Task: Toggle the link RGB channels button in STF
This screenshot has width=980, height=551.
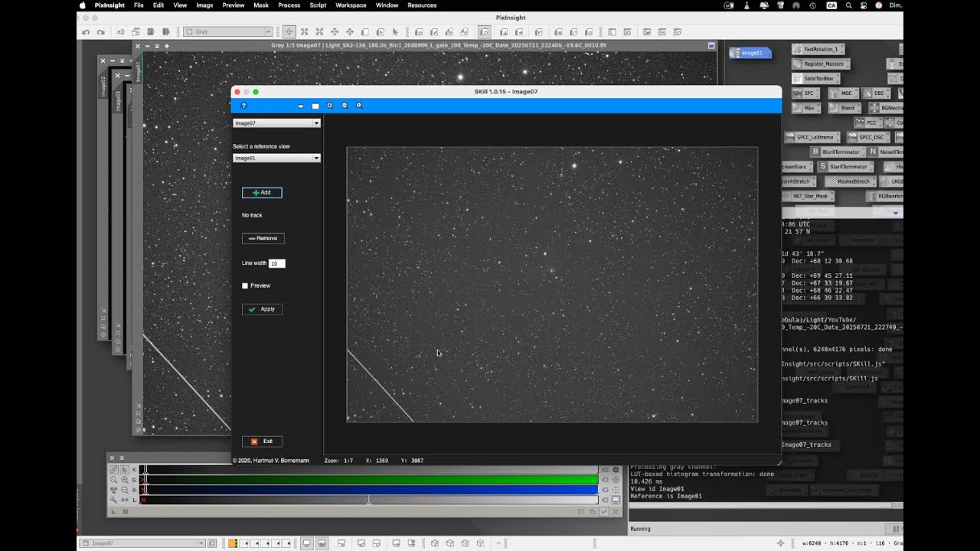Action: (113, 470)
